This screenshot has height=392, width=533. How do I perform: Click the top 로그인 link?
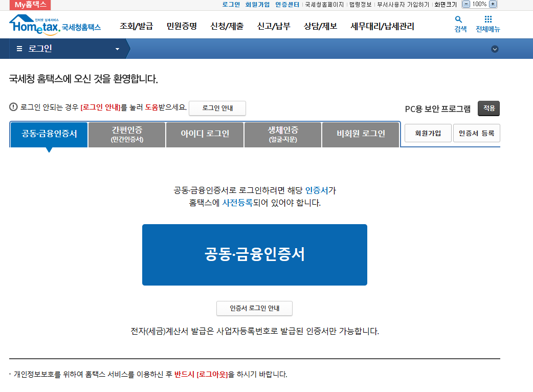click(x=231, y=5)
